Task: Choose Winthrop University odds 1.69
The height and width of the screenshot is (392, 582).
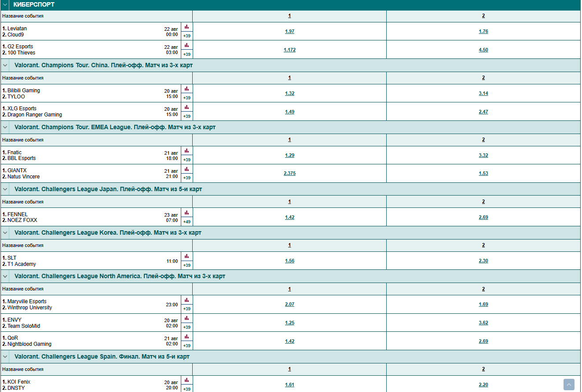Action: point(483,305)
